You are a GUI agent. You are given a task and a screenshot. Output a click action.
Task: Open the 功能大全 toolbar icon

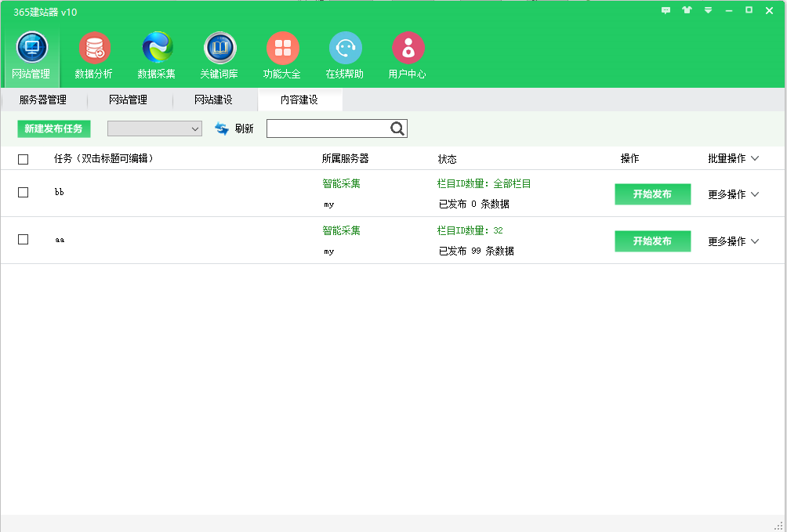[282, 56]
